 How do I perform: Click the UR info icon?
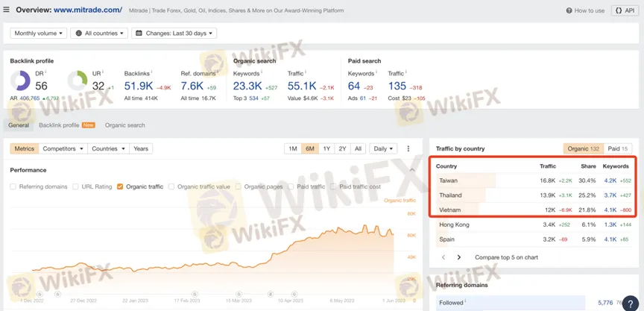click(x=103, y=72)
